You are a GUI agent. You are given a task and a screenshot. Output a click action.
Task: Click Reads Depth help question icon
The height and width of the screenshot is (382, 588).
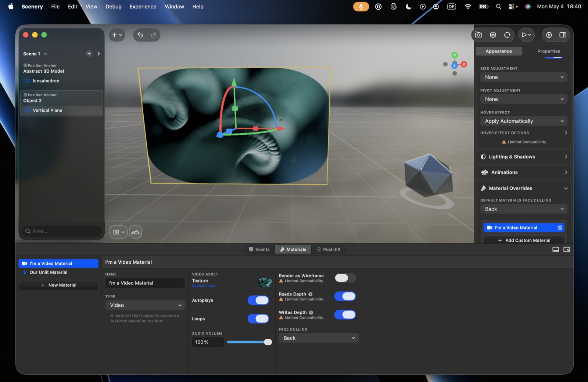311,294
